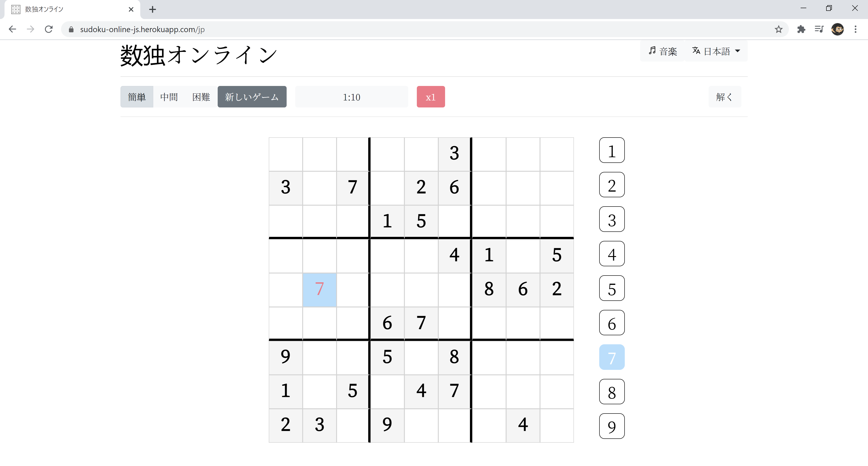Go back with the browser back arrow

click(x=12, y=29)
